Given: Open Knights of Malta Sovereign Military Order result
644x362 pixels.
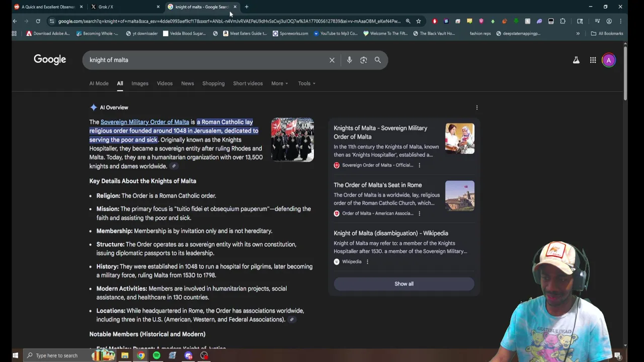Looking at the screenshot, I should pyautogui.click(x=380, y=132).
